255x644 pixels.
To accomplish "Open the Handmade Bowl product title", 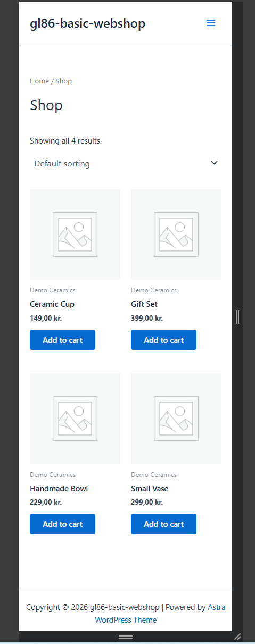I will pos(59,488).
